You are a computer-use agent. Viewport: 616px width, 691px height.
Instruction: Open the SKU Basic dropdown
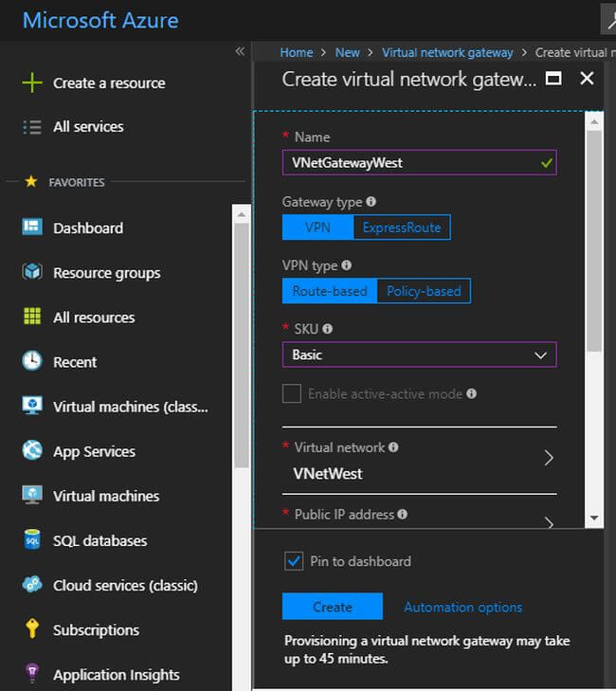click(420, 355)
